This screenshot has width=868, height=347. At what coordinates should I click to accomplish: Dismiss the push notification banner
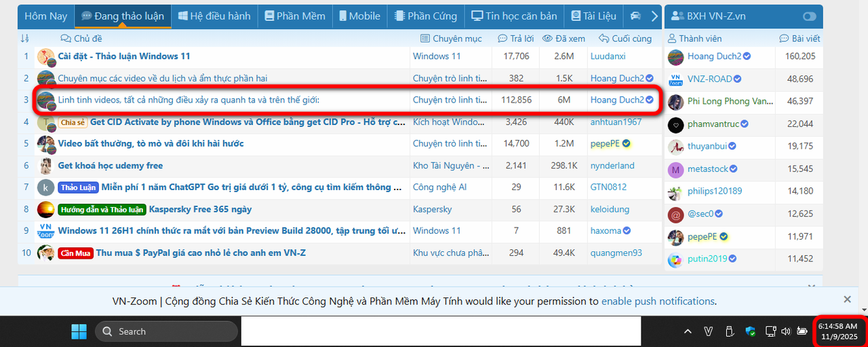[x=847, y=299]
